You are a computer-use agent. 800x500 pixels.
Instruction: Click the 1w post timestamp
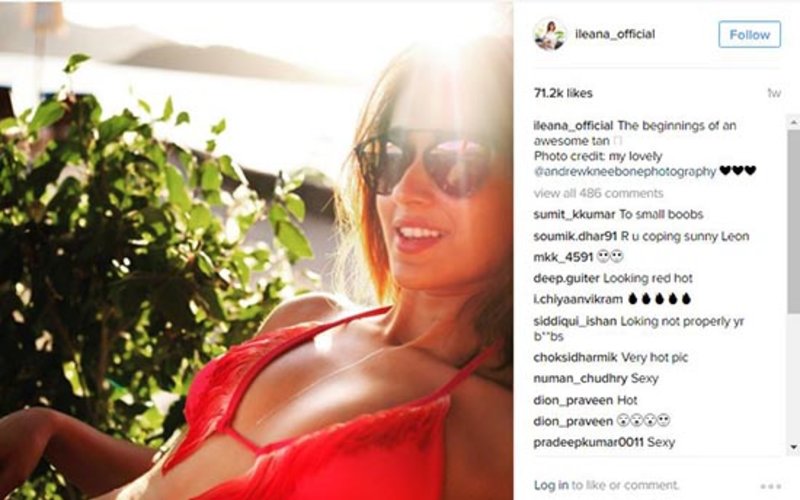[x=773, y=93]
